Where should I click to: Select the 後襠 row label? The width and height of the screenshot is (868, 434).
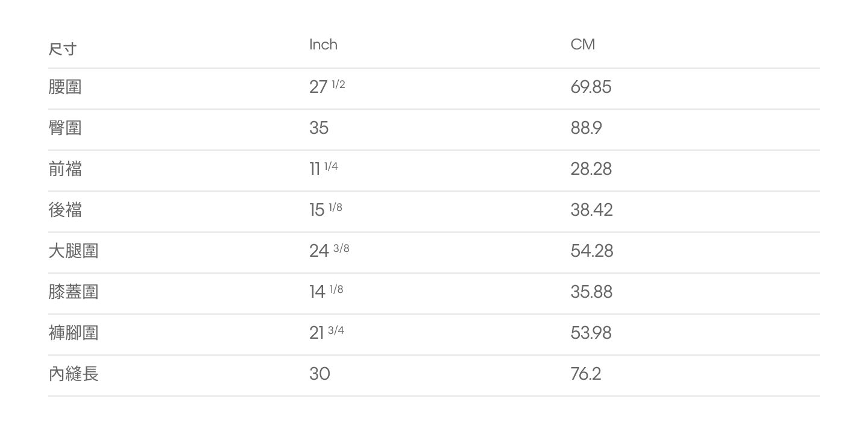coord(65,210)
